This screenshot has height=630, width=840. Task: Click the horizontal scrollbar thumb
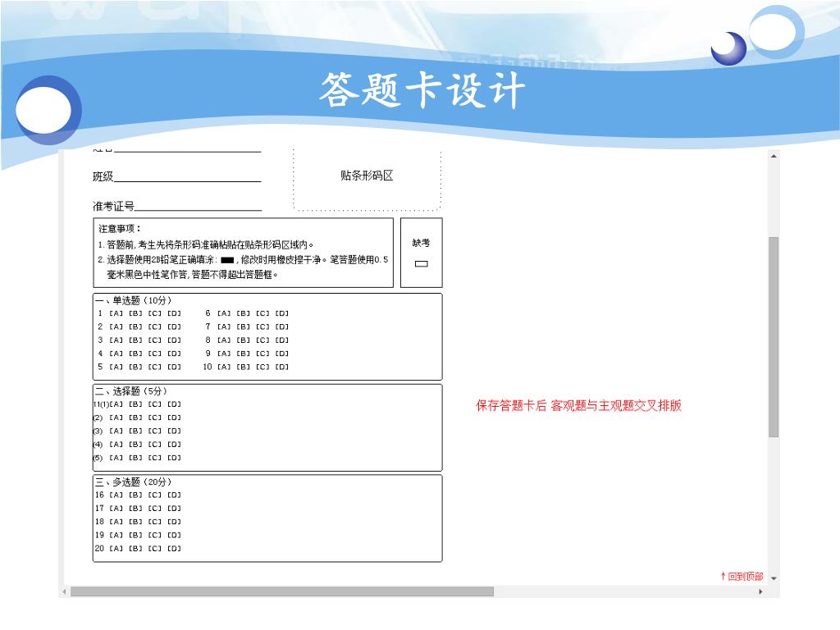click(282, 592)
